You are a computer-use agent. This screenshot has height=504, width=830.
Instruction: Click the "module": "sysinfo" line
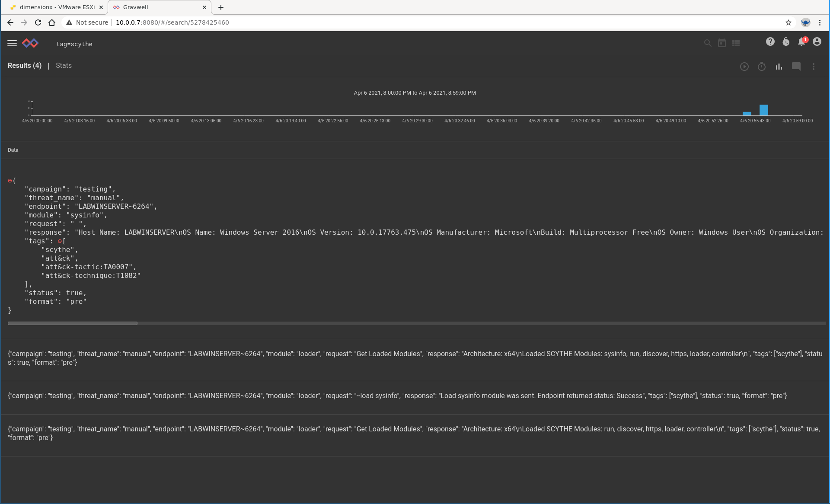tap(66, 215)
